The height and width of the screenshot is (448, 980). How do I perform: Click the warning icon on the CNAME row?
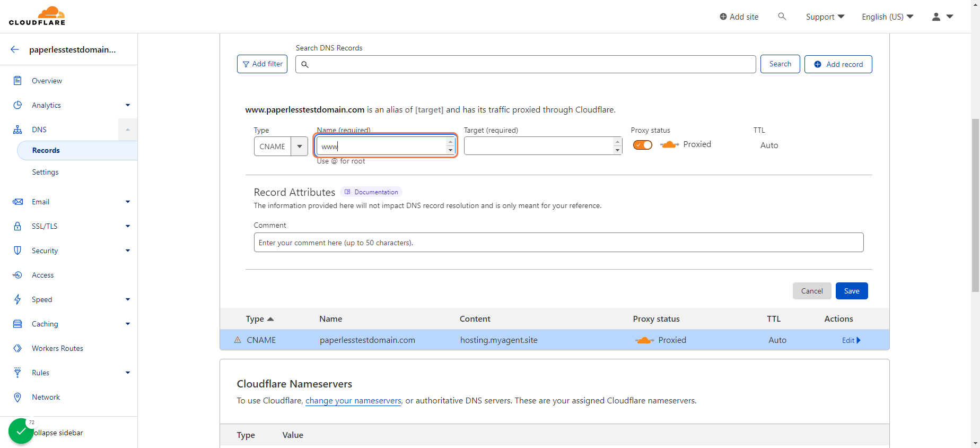[x=238, y=340]
